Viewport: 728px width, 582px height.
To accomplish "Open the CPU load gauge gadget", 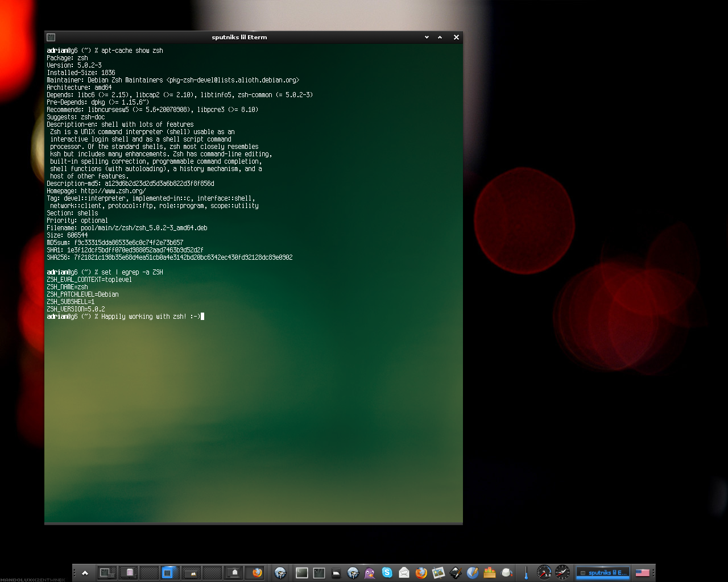I will pyautogui.click(x=544, y=572).
